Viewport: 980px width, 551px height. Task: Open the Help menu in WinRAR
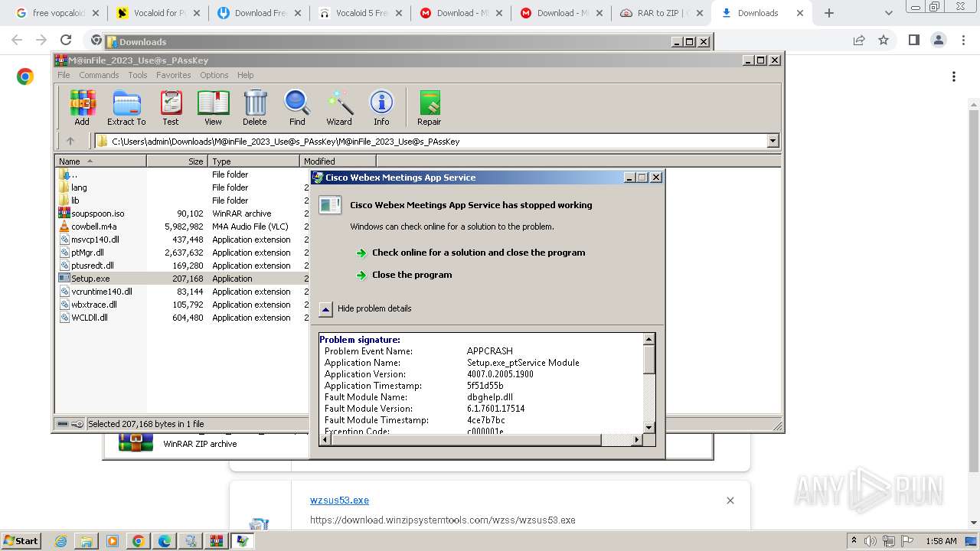coord(245,75)
